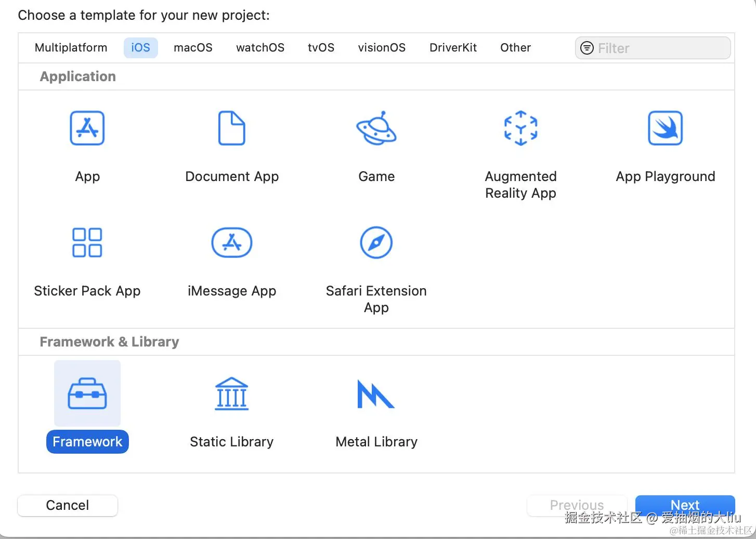
Task: Choose the App Playground Swift icon
Action: tap(665, 128)
